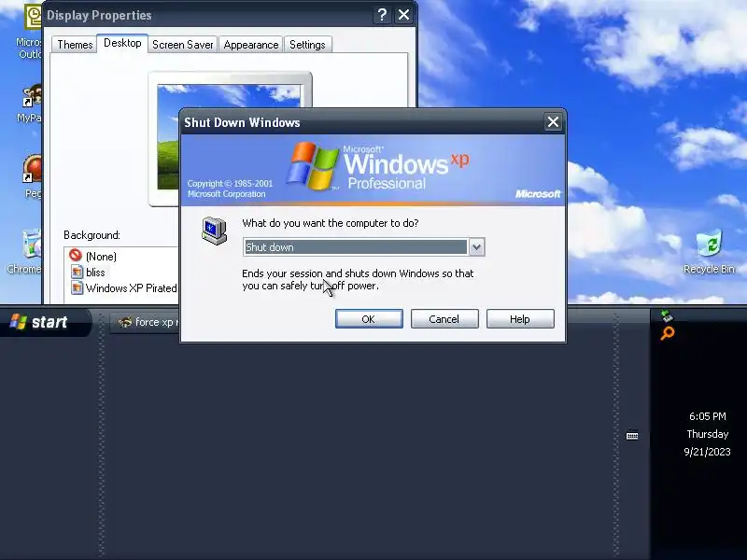Image resolution: width=747 pixels, height=560 pixels.
Task: Expand the Shut down action dropdown arrow
Action: coord(476,247)
